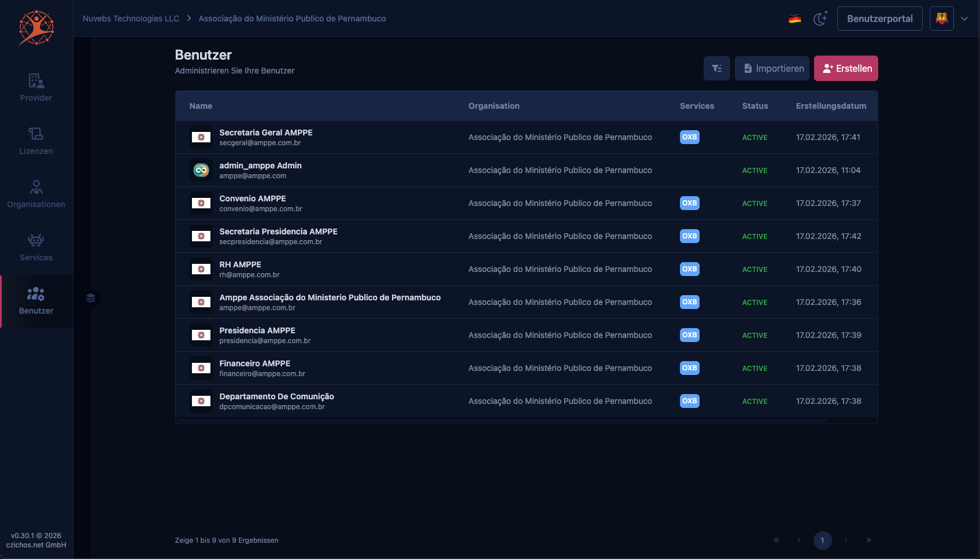
Task: Click the user avatar in top bar
Action: [x=941, y=19]
